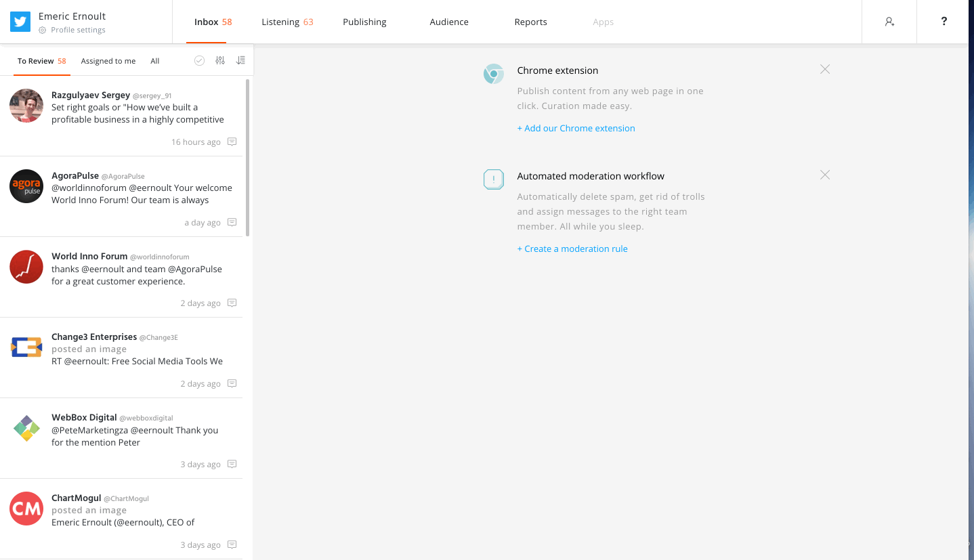Click the inbox list scrollbar
Viewport: 974px width, 560px height.
click(x=247, y=157)
